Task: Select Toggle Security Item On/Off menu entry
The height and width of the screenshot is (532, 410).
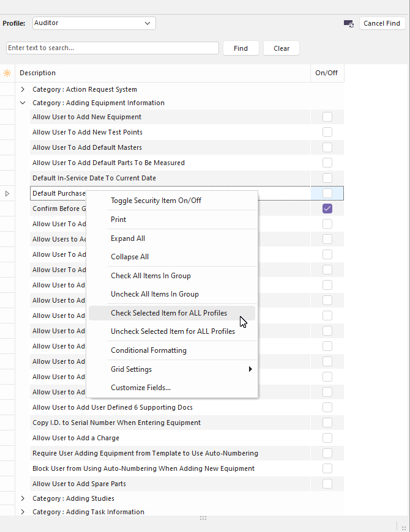Action: [x=156, y=201]
